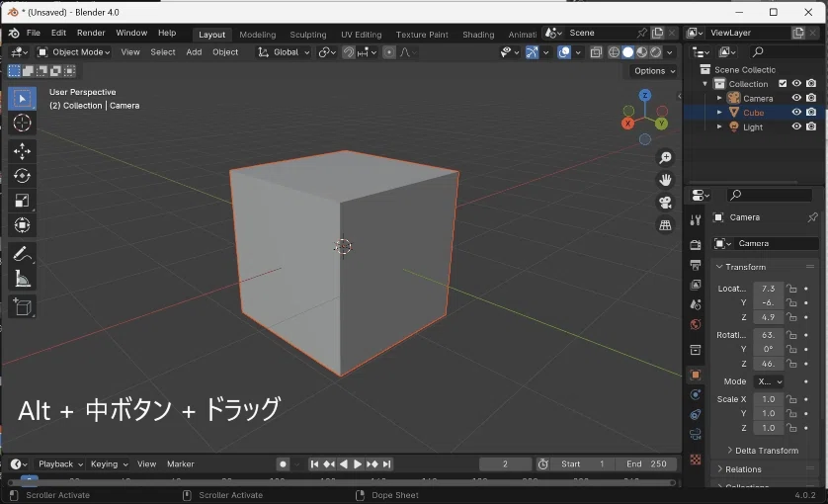Image resolution: width=828 pixels, height=504 pixels.
Task: Select the Measure tool
Action: [22, 280]
